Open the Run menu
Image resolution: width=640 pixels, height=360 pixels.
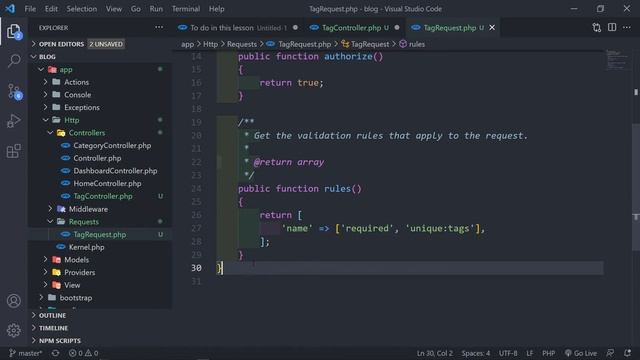pyautogui.click(x=156, y=9)
